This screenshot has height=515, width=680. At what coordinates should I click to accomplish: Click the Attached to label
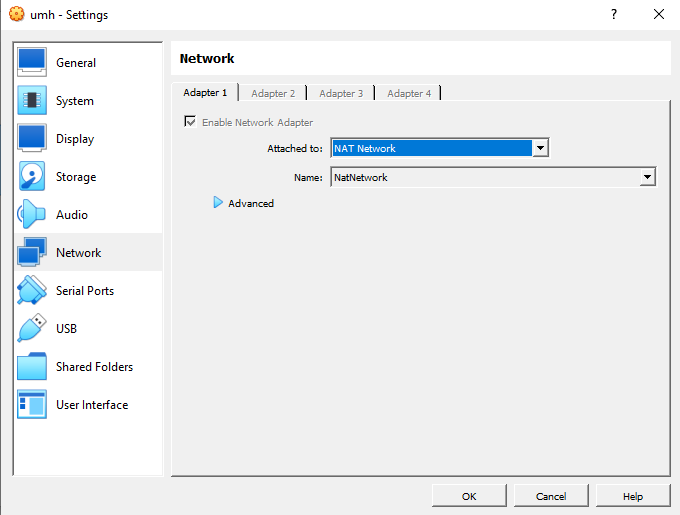[295, 149]
